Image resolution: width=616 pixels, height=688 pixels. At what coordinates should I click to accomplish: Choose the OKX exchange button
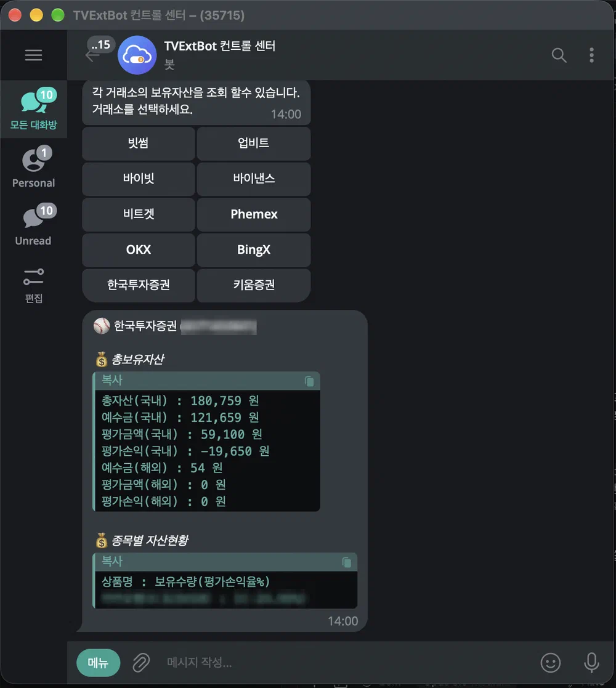pos(139,250)
